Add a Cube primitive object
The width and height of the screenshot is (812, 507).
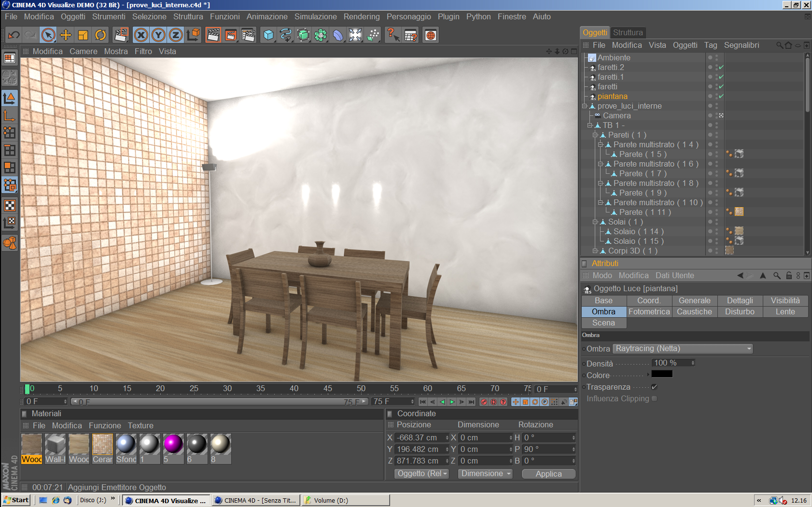coord(268,35)
